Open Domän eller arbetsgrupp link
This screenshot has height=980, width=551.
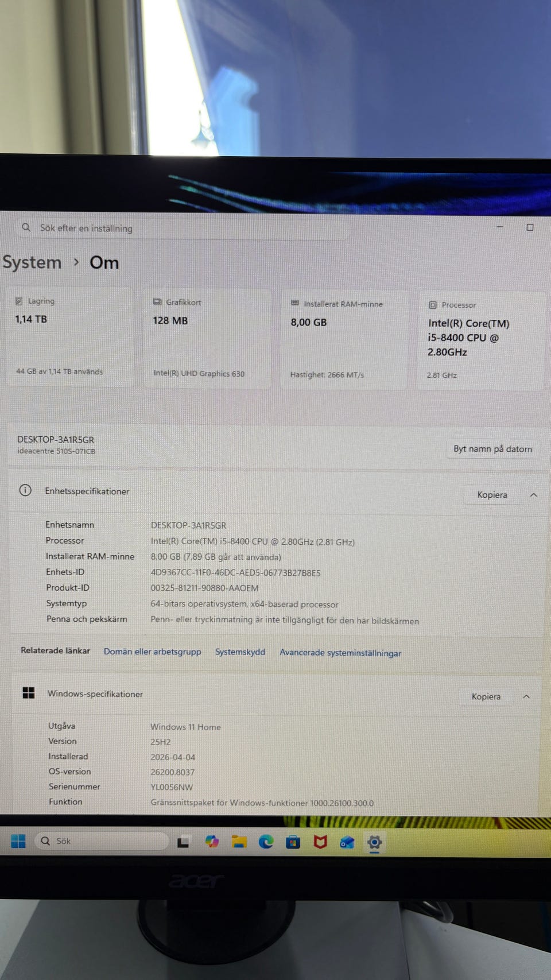152,652
